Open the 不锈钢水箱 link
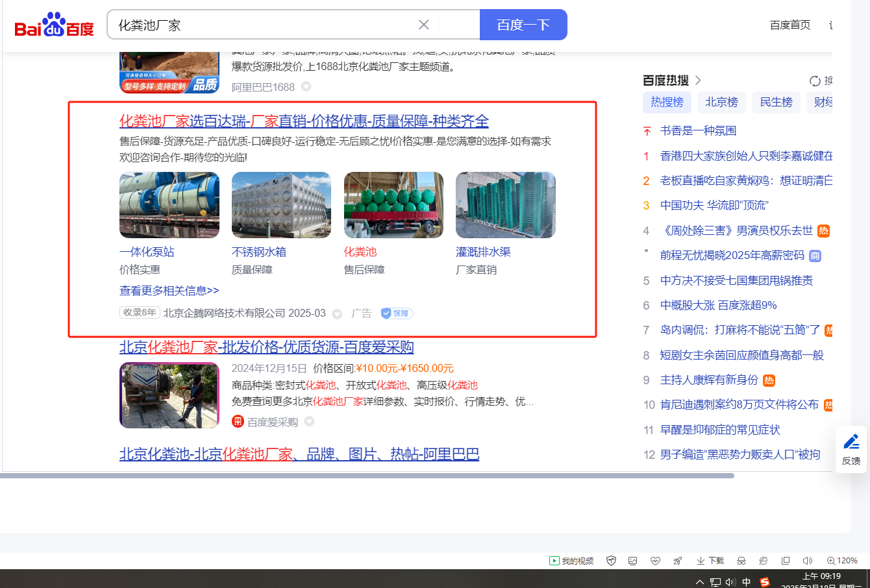Screen dimensions: 870x588 coord(259,252)
